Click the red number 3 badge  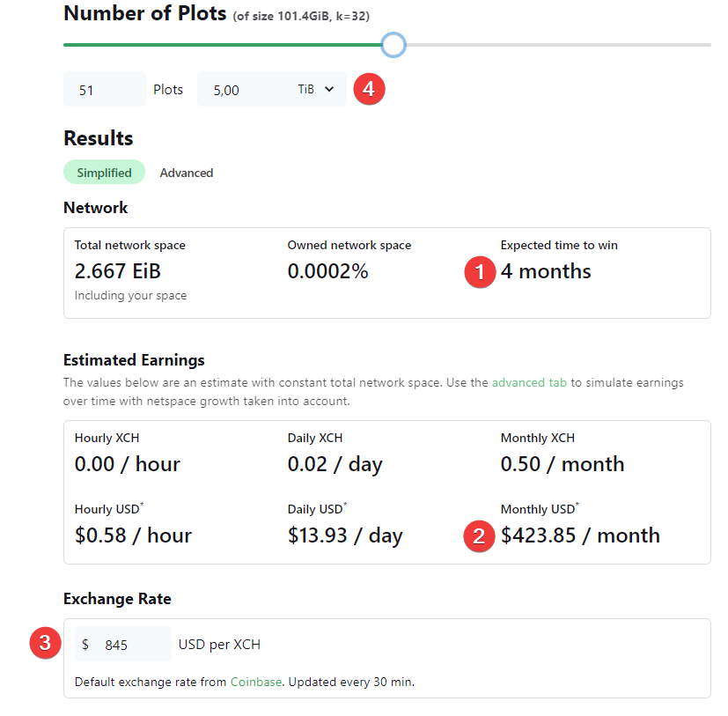45,643
